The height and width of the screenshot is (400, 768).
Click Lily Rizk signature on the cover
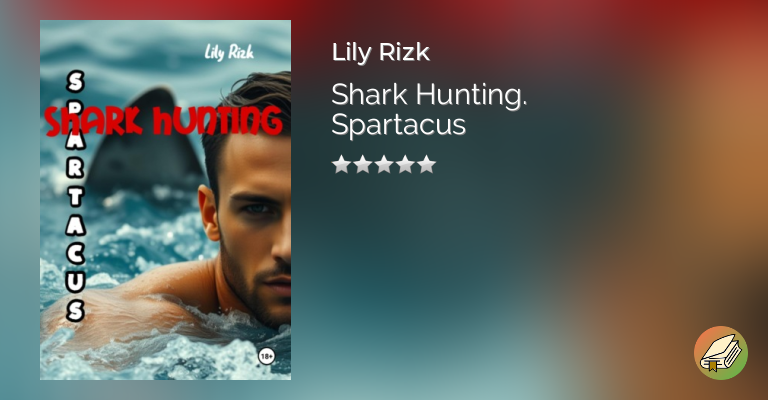coord(229,51)
